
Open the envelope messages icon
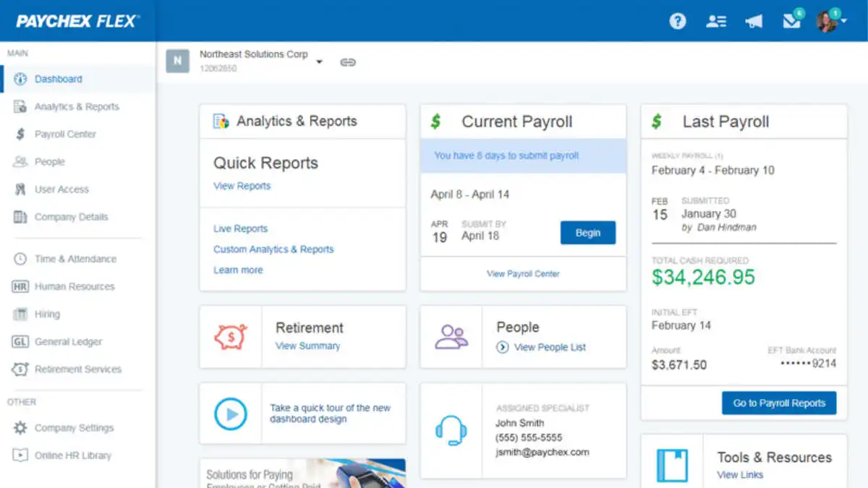791,21
